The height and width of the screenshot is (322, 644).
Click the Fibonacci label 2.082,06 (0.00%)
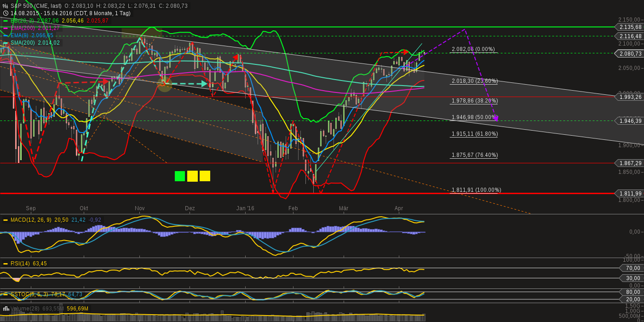(473, 49)
